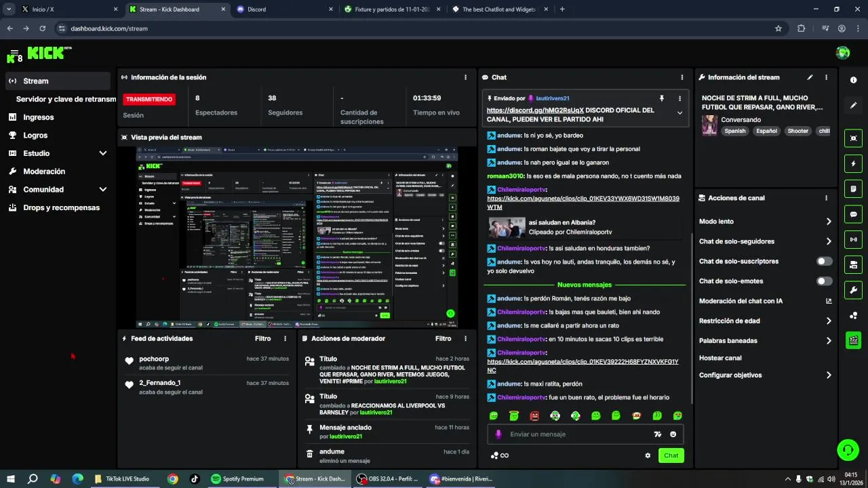Open the Modo lento settings arrow
868x488 pixels.
[829, 222]
